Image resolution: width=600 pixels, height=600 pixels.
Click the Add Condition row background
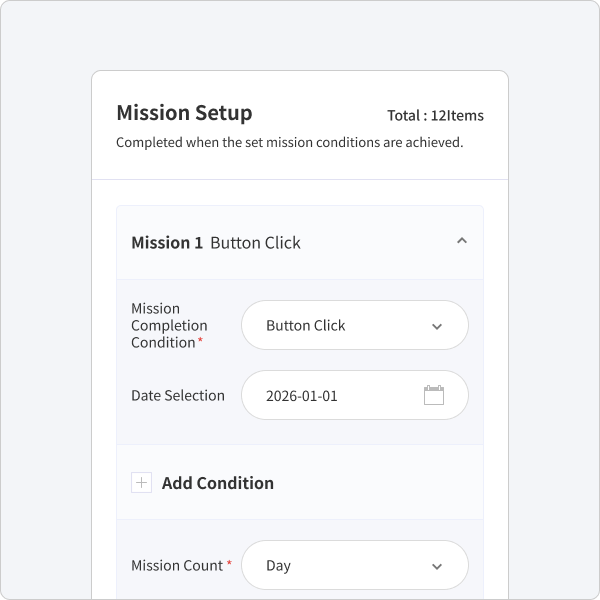click(x=300, y=482)
